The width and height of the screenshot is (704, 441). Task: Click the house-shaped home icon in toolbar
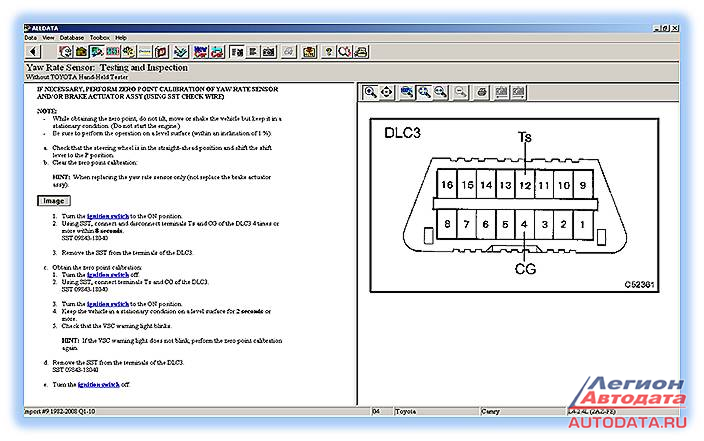(81, 52)
